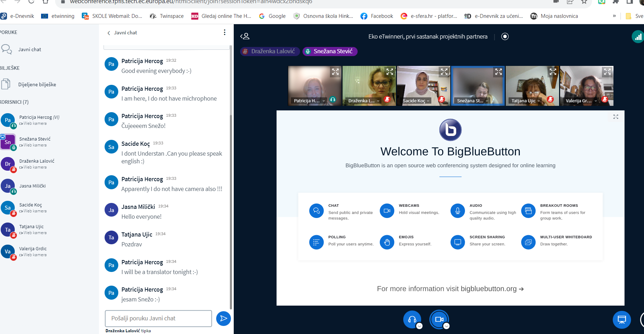Leave audio with headphone button

pos(412,319)
